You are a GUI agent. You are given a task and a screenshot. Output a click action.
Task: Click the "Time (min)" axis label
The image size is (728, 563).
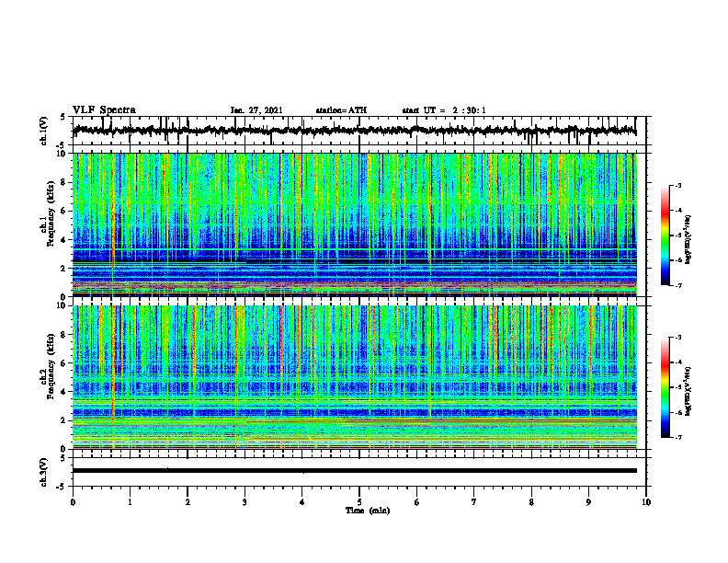pyautogui.click(x=368, y=511)
